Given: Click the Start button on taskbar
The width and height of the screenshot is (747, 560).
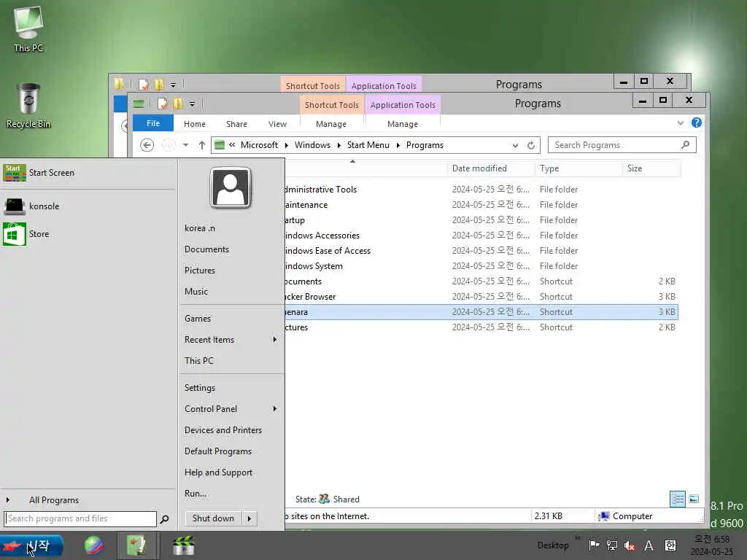Looking at the screenshot, I should pos(31,545).
